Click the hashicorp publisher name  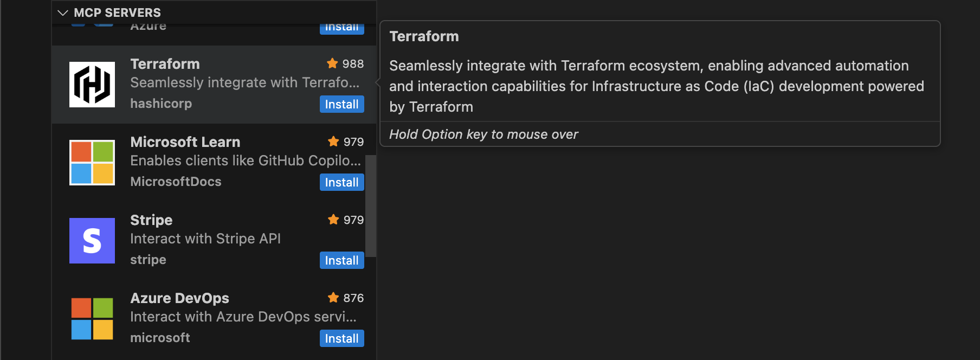pyautogui.click(x=161, y=104)
